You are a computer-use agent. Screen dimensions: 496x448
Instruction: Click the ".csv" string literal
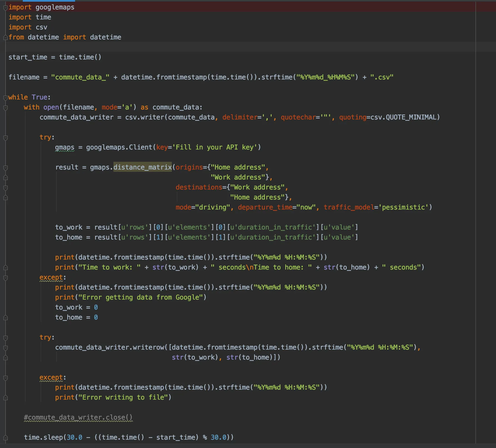coord(382,77)
